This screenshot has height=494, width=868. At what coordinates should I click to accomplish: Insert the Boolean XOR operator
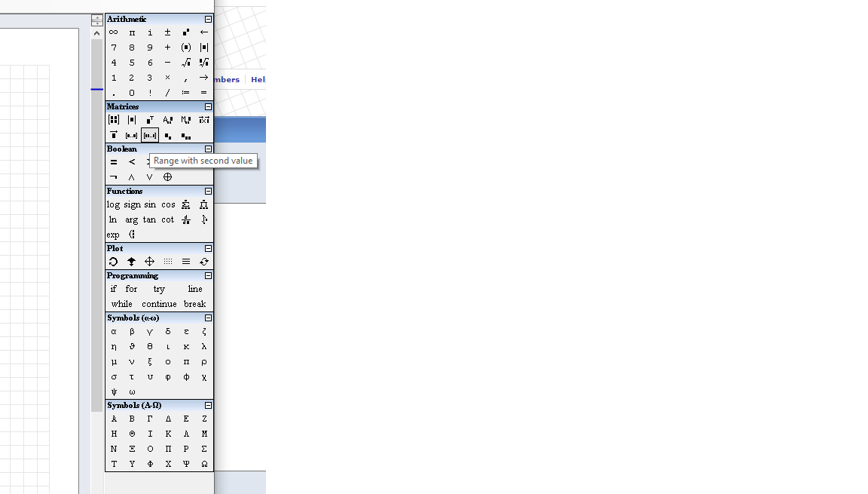[x=167, y=177]
